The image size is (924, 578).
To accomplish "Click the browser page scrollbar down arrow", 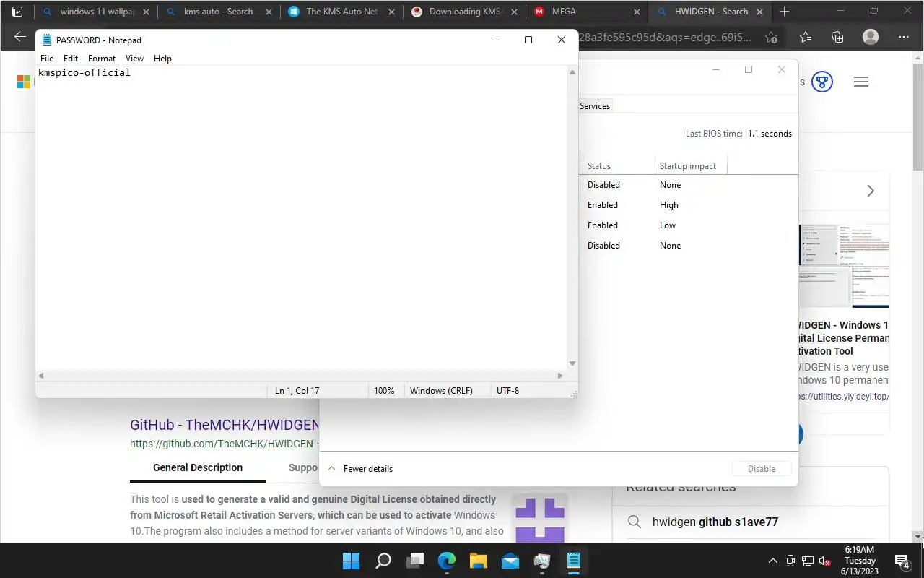I will 918,537.
